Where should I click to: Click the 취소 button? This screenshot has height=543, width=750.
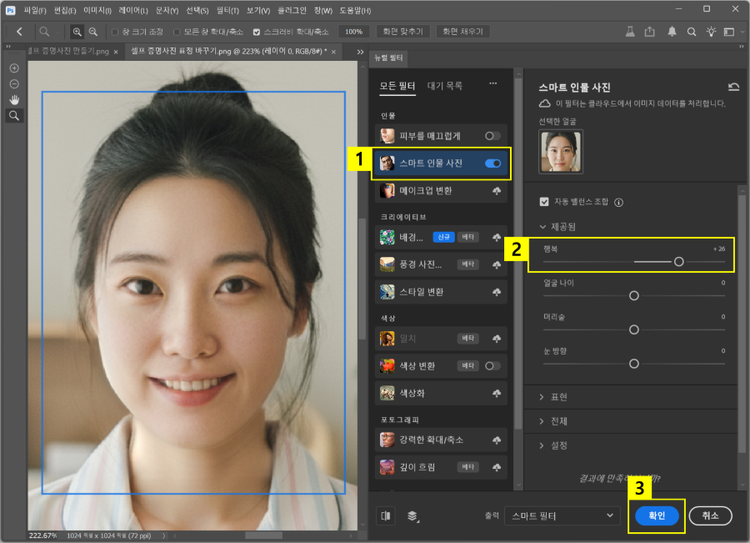[x=710, y=515]
